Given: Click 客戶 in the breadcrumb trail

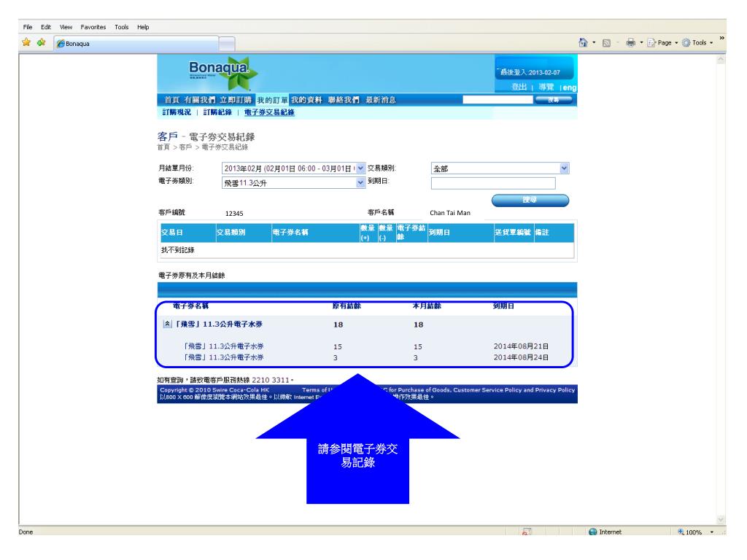Looking at the screenshot, I should 185,147.
